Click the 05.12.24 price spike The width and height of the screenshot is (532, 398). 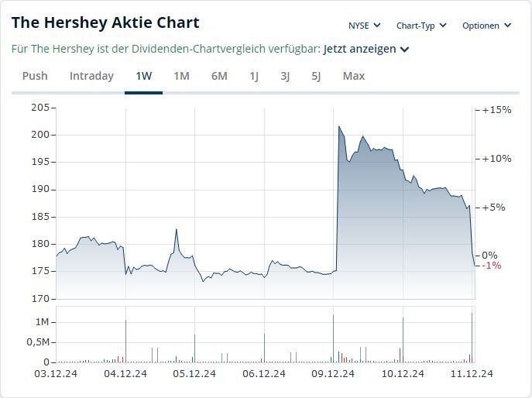tap(177, 230)
